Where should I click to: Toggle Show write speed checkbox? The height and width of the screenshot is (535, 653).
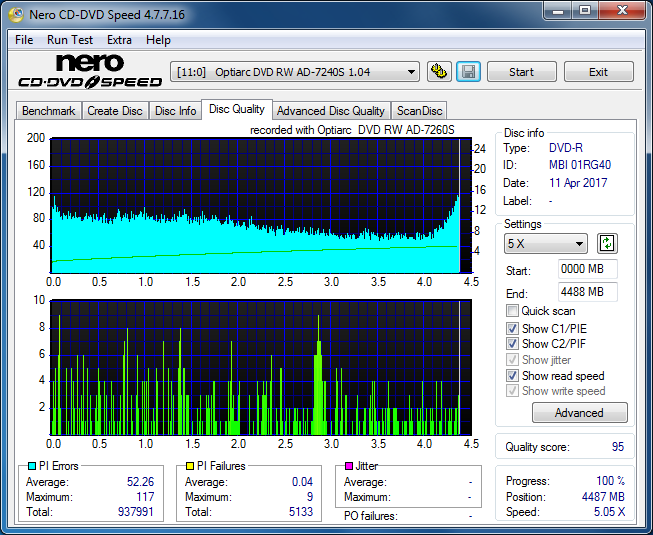pyautogui.click(x=512, y=391)
